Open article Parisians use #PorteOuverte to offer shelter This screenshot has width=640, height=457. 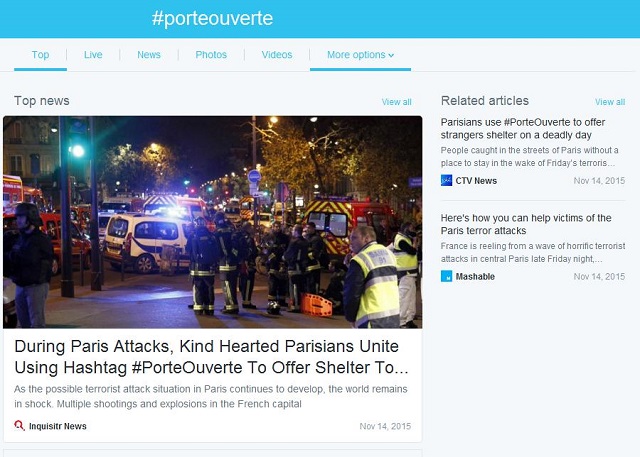(523, 129)
